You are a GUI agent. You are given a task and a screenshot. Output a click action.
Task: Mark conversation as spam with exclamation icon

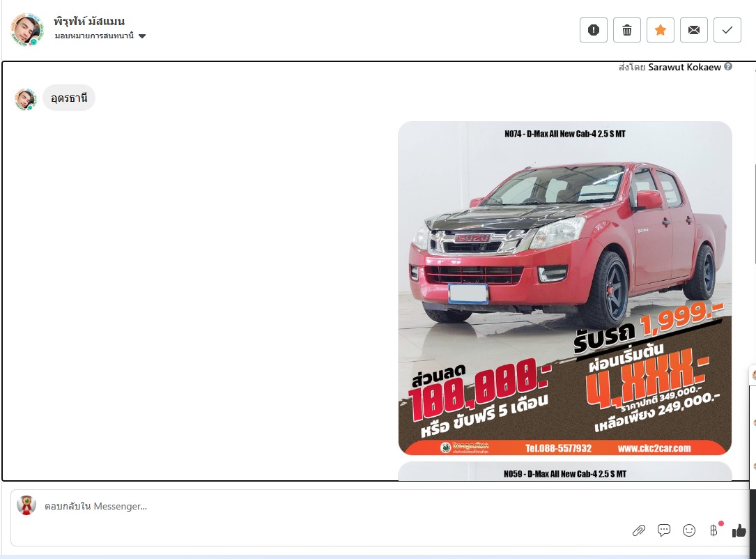(x=593, y=30)
